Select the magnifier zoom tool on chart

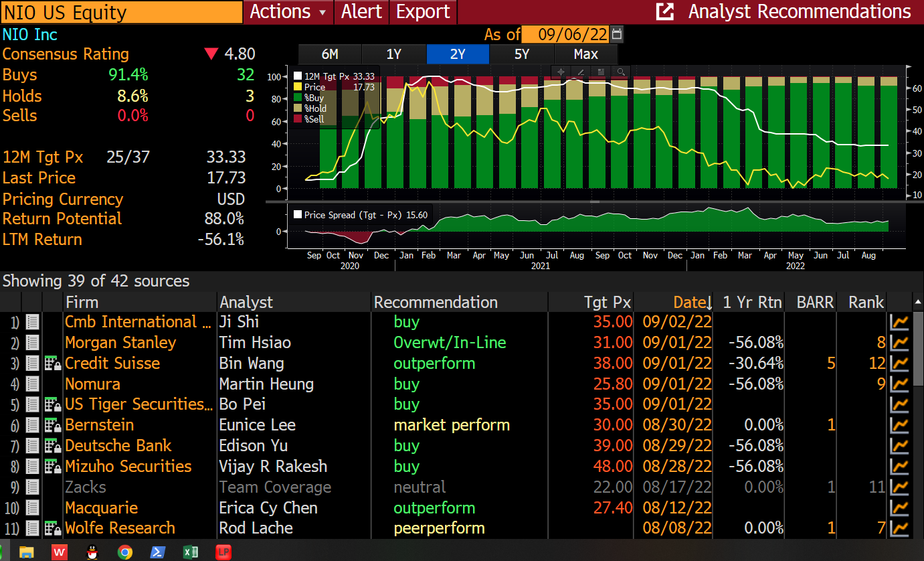621,72
